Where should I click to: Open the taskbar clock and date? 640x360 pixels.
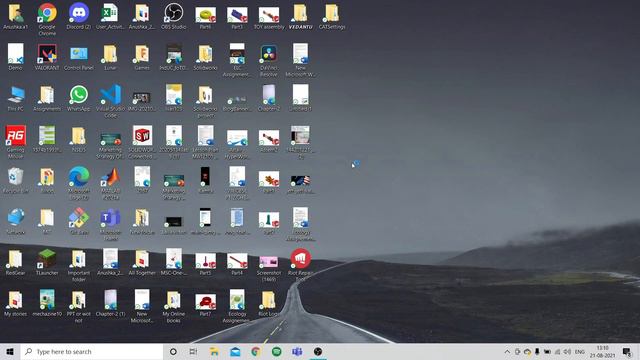coord(602,351)
